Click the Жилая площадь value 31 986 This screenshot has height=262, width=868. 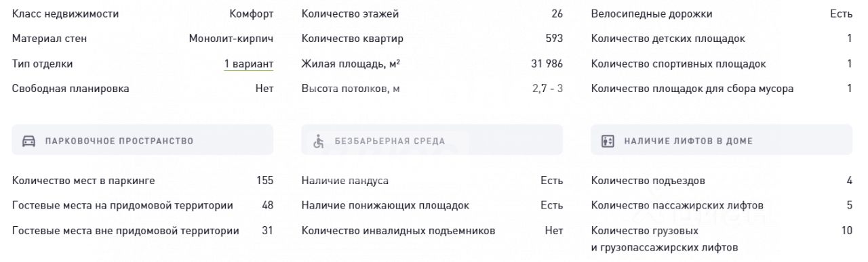coord(547,64)
